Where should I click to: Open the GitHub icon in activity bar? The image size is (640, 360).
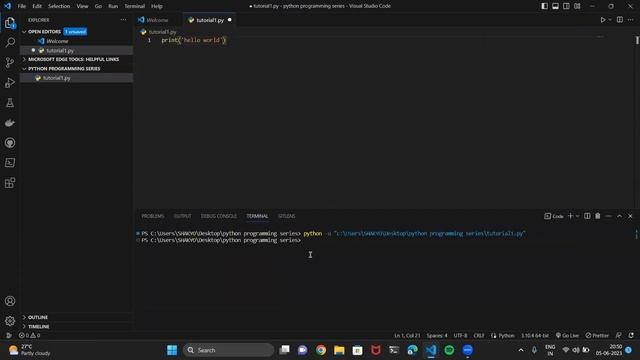[x=10, y=142]
